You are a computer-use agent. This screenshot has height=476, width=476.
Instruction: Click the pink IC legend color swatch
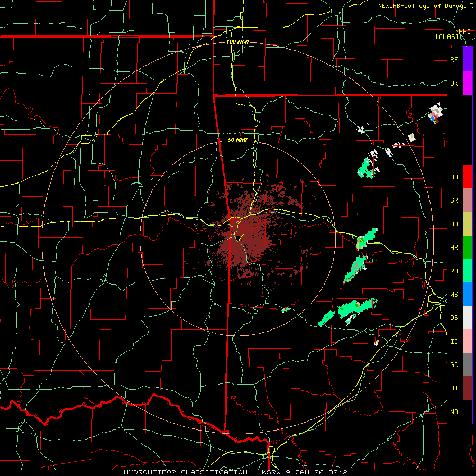(467, 341)
